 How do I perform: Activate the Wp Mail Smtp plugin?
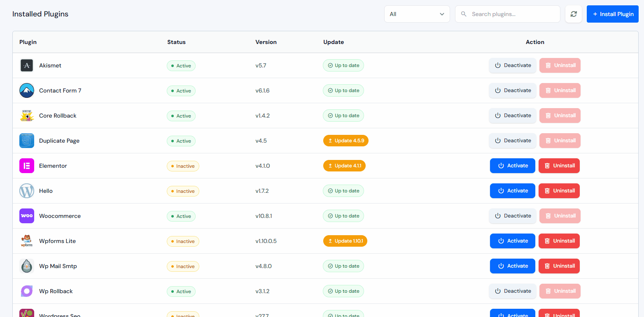[513, 266]
